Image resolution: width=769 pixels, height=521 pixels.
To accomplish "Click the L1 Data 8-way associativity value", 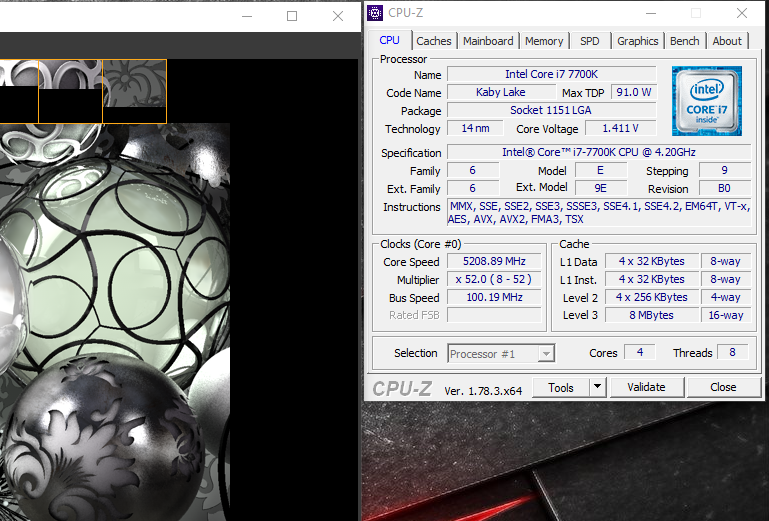I will point(725,261).
